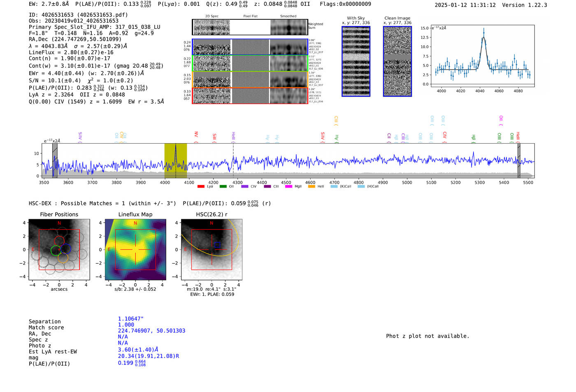Click the 2025-01-12 11:31:12 timestamp

[465, 5]
